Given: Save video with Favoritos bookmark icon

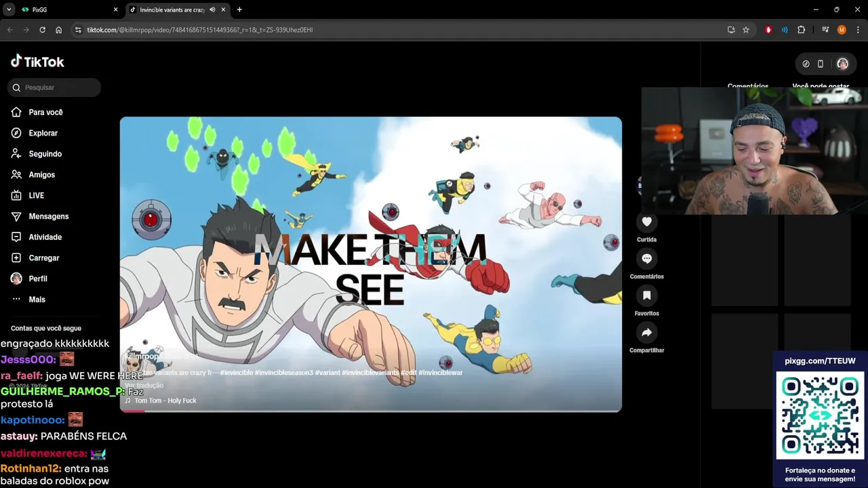Looking at the screenshot, I should (x=647, y=296).
